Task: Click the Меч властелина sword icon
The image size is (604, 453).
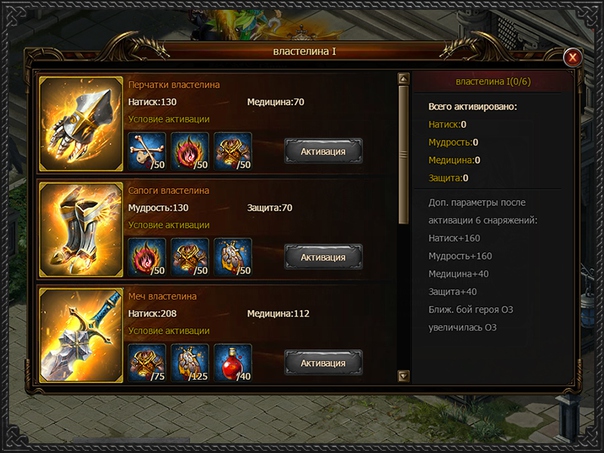Action: pos(81,335)
